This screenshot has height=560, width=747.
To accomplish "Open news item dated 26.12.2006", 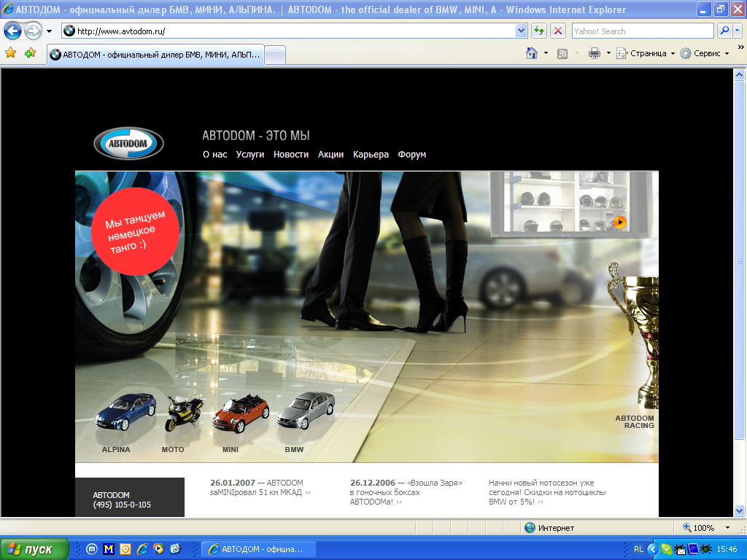I will 406,492.
